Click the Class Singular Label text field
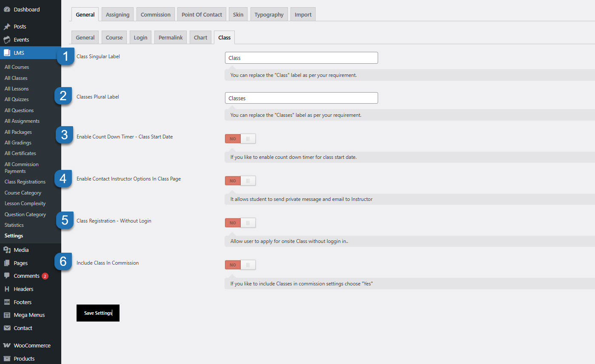595x364 pixels. pyautogui.click(x=301, y=58)
